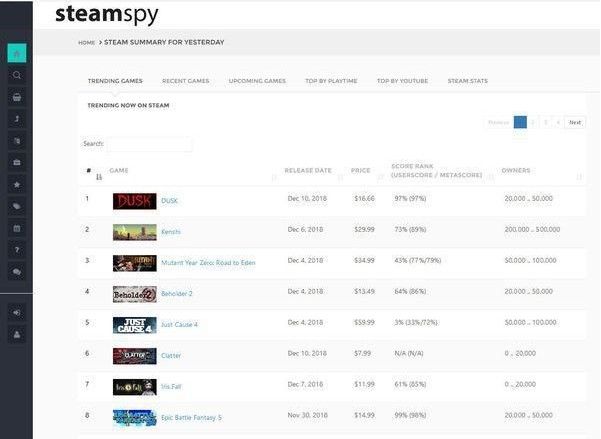Sort by Owners column sort arrows
601x439 pixels.
(579, 177)
